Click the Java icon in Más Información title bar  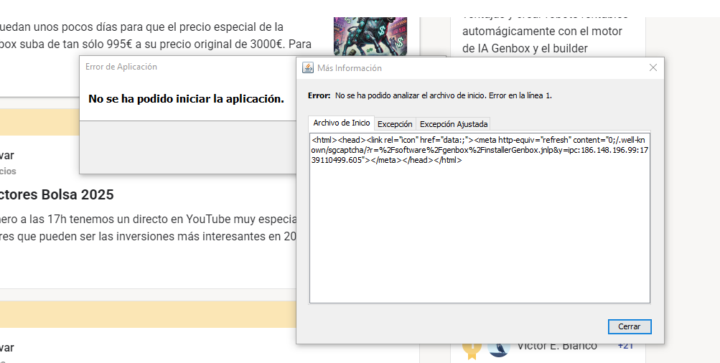pyautogui.click(x=308, y=68)
